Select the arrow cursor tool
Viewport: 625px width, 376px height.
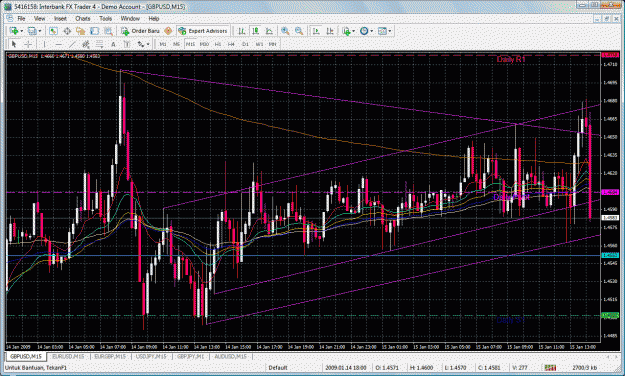coord(14,44)
